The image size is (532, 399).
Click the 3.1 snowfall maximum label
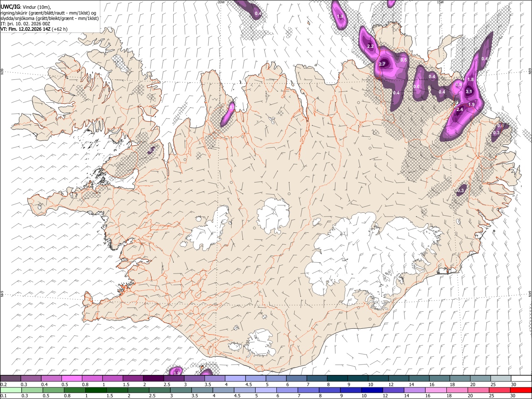pos(469,91)
